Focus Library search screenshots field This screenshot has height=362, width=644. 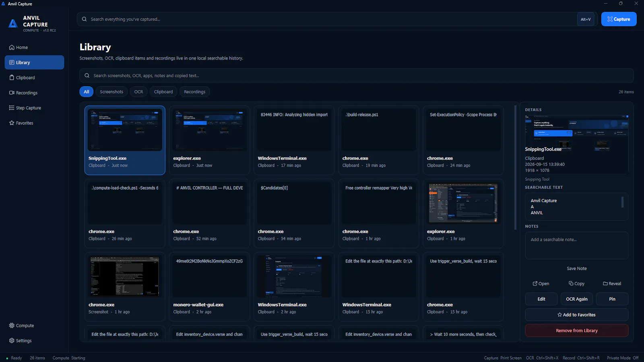tap(357, 76)
